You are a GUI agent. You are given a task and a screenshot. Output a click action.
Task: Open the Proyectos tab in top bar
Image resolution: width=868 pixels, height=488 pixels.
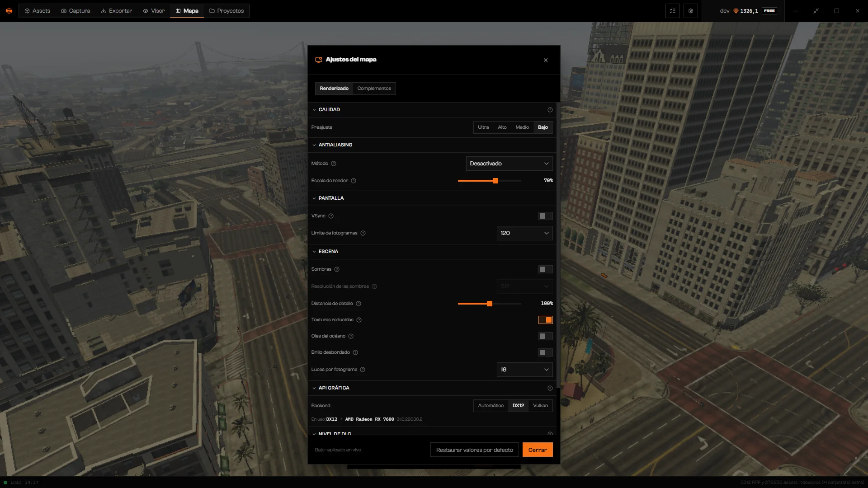(226, 11)
